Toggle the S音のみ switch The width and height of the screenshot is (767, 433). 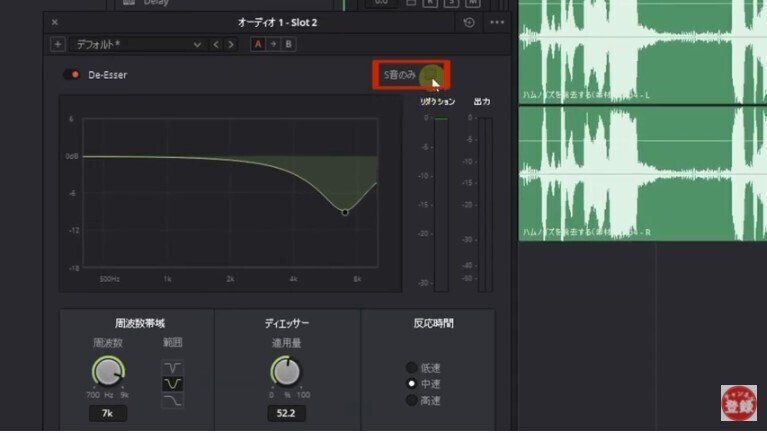click(431, 75)
